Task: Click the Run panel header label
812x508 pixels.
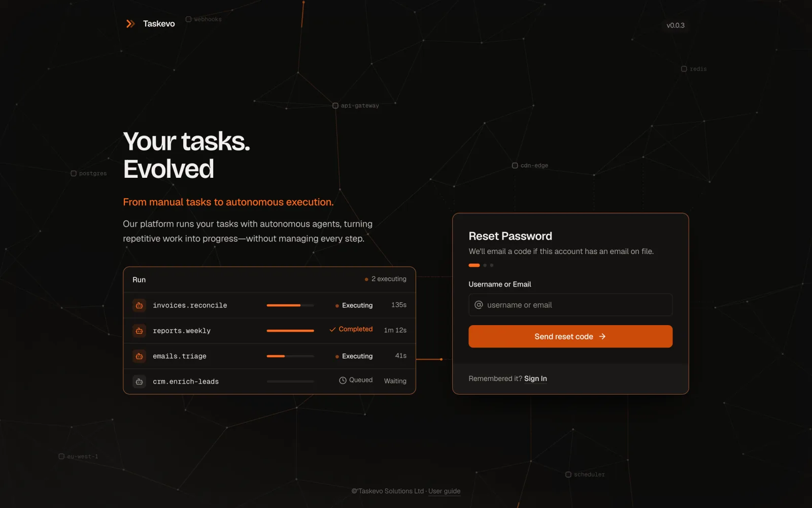Action: tap(139, 280)
